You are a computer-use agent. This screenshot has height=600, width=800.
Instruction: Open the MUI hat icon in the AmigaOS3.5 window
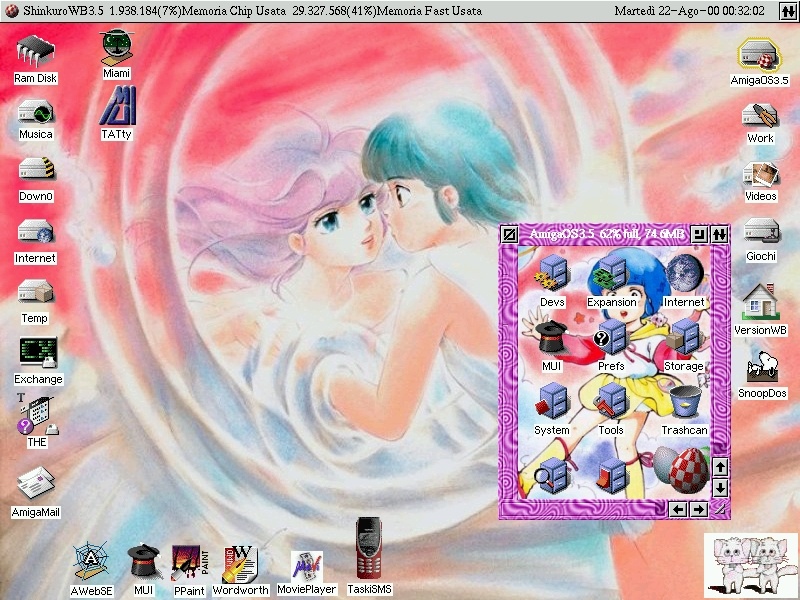[551, 337]
